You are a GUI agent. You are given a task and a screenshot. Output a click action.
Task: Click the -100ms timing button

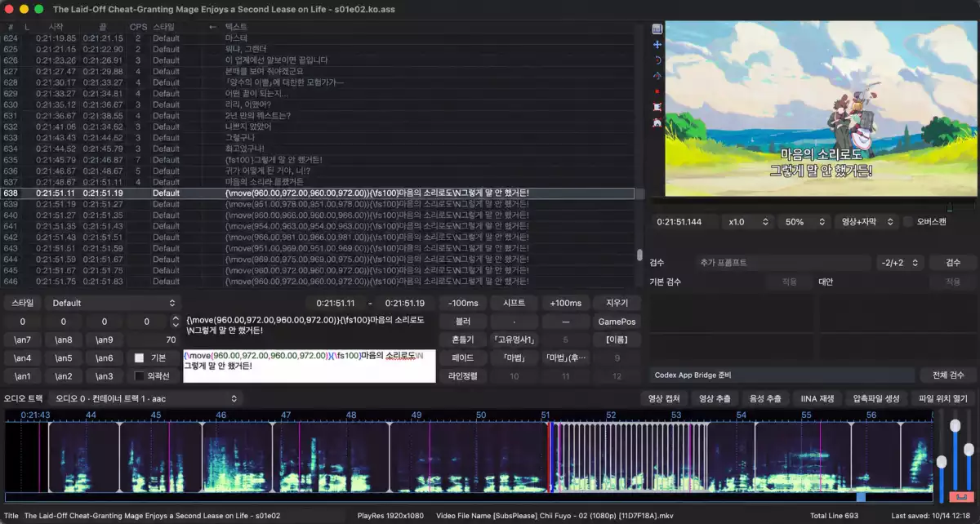462,303
